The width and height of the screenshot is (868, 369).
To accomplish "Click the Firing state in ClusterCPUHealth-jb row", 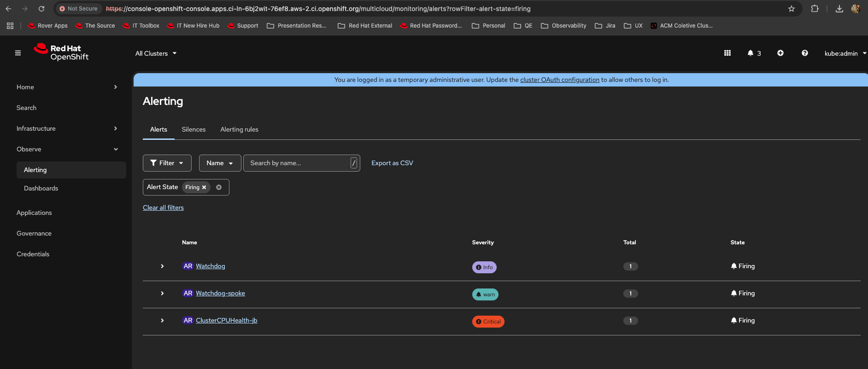I will pyautogui.click(x=743, y=320).
